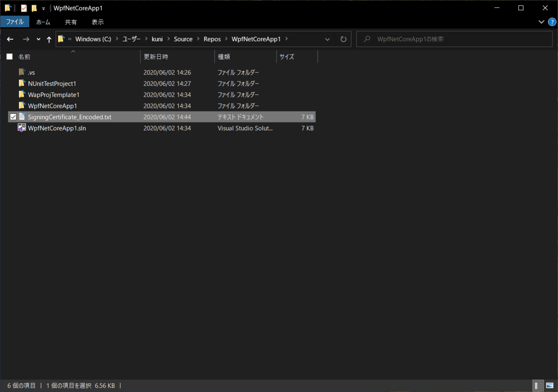This screenshot has width=558, height=392.
Task: Click the Properties quick access toolbar icon
Action: 24,8
